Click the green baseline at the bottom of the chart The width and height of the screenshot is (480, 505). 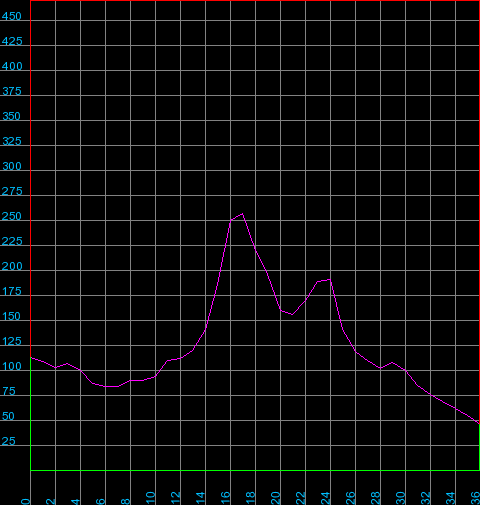point(255,470)
